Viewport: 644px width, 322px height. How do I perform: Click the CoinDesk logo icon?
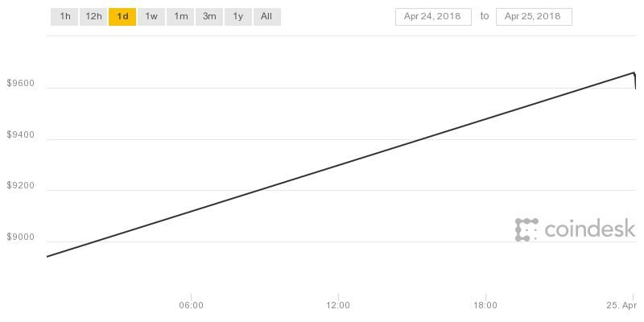pos(526,229)
